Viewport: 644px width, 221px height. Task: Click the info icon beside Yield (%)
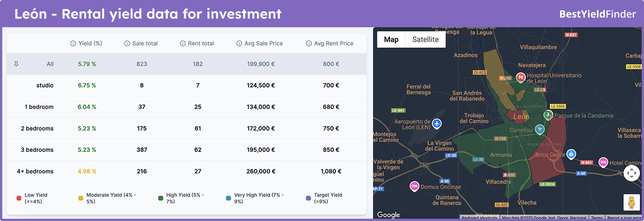[x=73, y=44]
